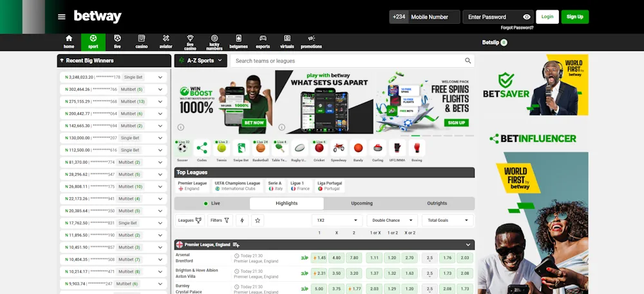Select the Basketball sport icon
Image resolution: width=644 pixels, height=294 pixels.
(260, 148)
